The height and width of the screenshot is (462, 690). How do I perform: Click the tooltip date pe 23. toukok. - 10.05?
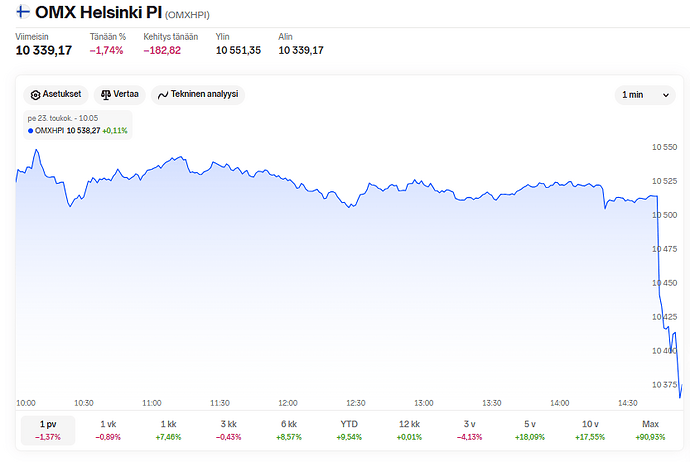click(63, 118)
